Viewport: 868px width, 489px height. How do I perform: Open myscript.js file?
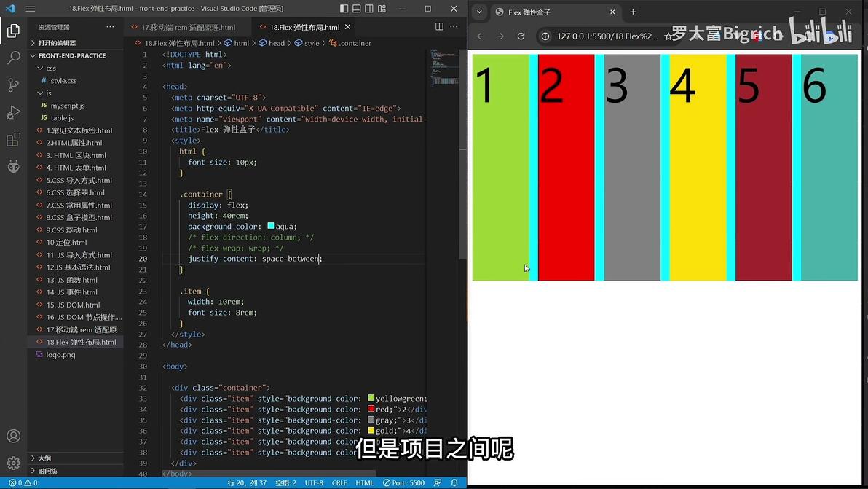tap(75, 105)
